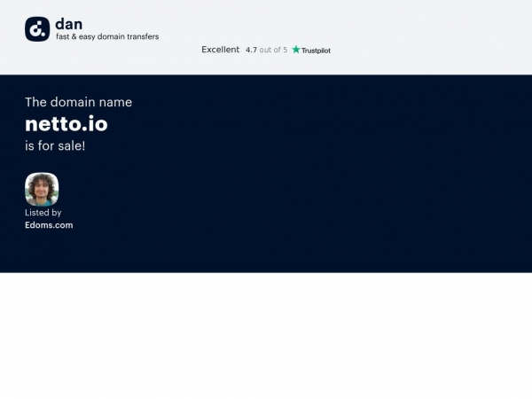The image size is (532, 399).
Task: Click the "4.7 out of 5" score
Action: [266, 50]
